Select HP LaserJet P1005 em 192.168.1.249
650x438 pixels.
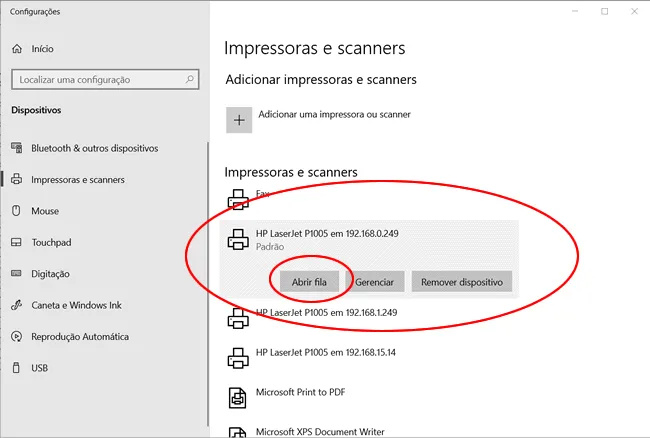326,312
